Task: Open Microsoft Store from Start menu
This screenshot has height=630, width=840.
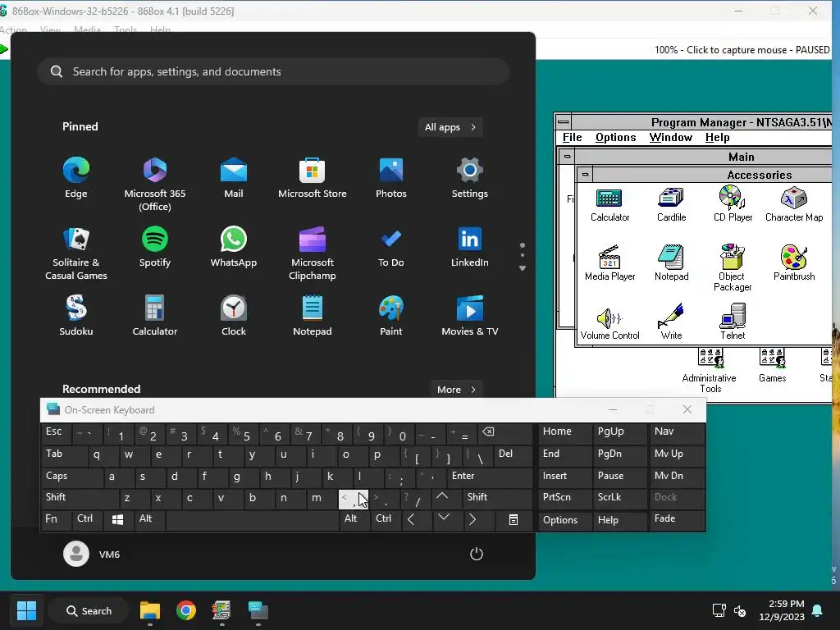Action: (x=313, y=178)
